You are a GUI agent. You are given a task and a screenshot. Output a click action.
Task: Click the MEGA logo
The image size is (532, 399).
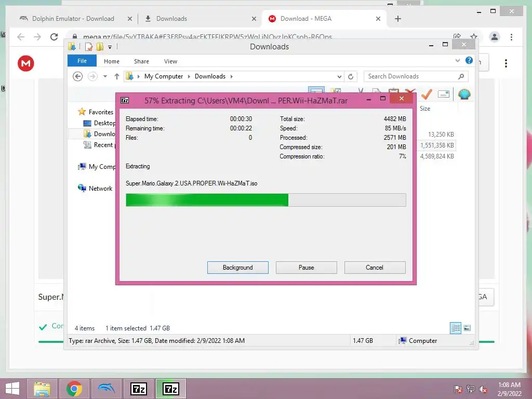coord(26,63)
